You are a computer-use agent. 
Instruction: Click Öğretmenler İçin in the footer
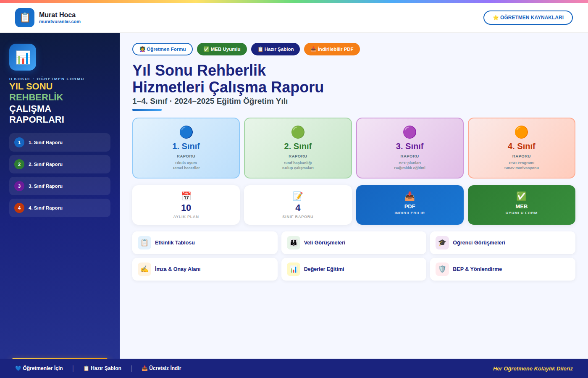(x=39, y=368)
